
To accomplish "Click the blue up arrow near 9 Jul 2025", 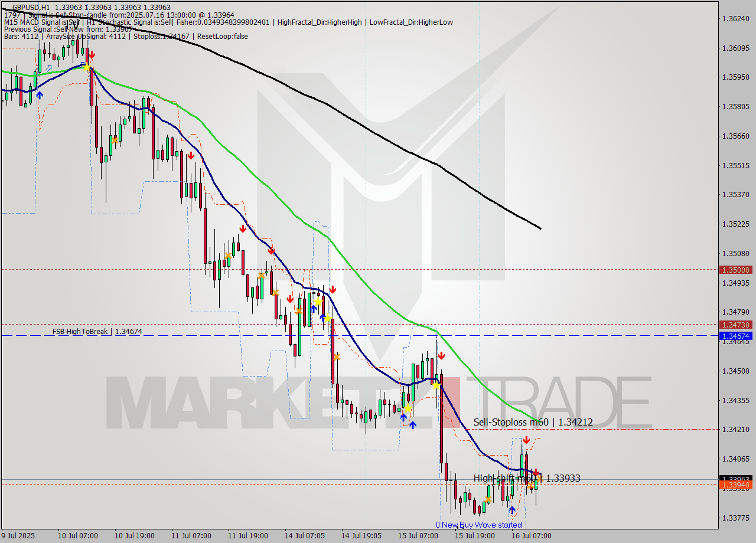I will (x=39, y=94).
